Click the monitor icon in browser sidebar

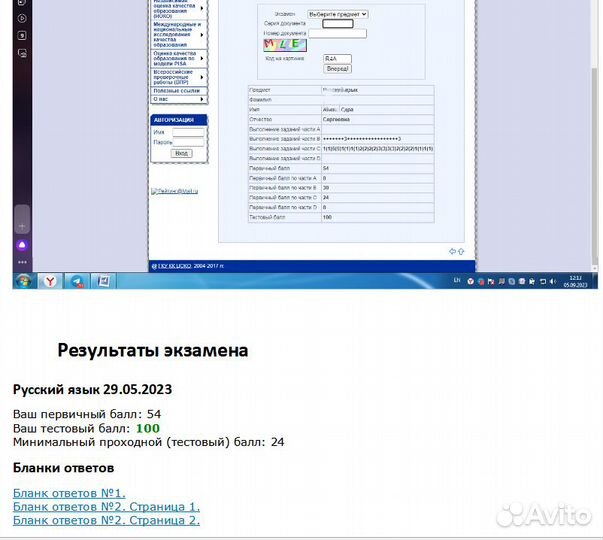click(x=22, y=53)
